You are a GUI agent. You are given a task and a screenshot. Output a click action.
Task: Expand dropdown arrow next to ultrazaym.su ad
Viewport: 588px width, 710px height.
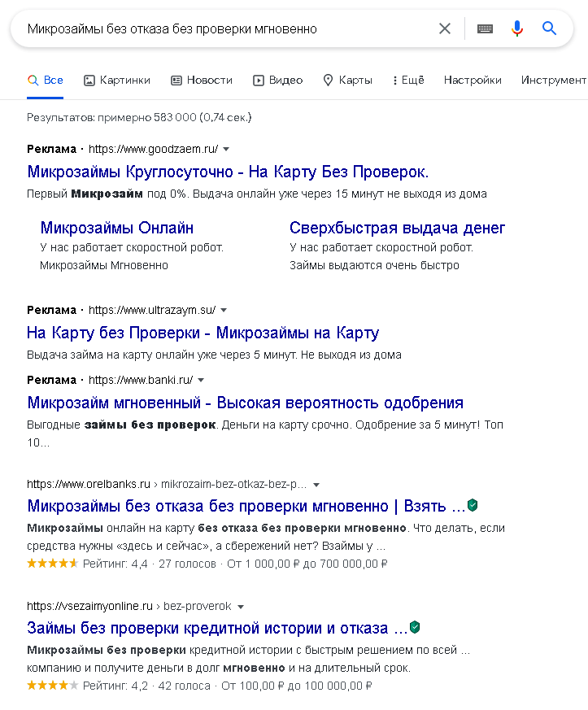pos(224,310)
